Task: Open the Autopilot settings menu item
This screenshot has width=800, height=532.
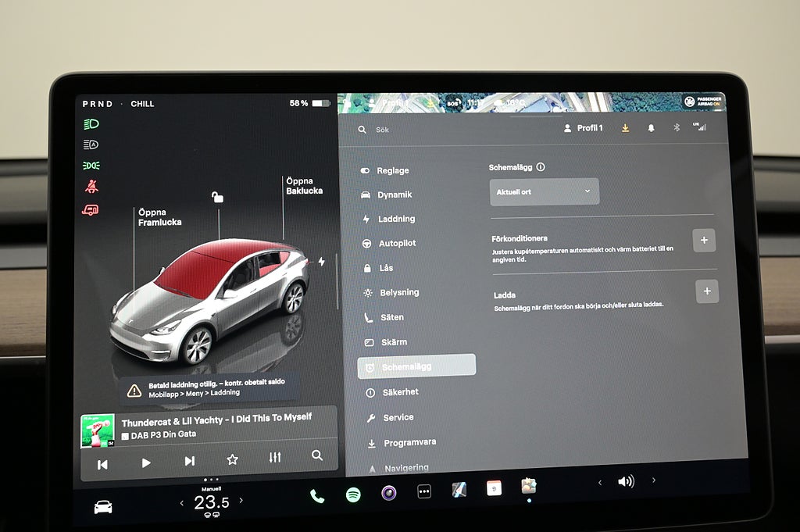Action: 397,244
